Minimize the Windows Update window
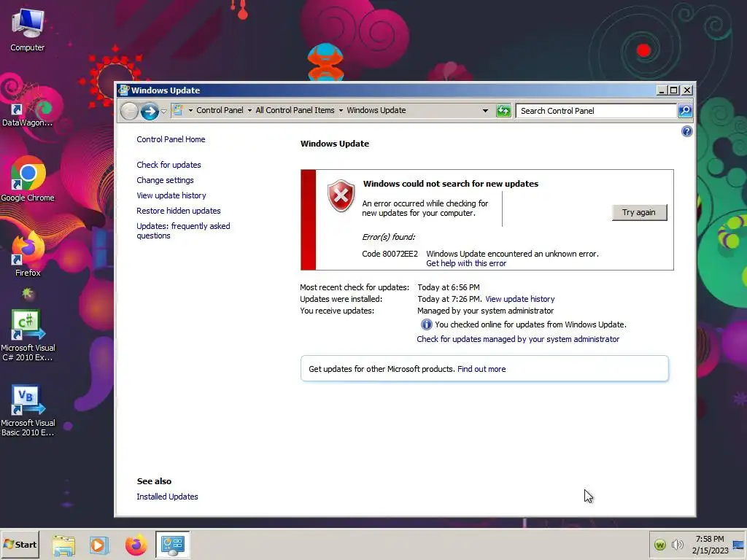The image size is (747, 560). point(662,90)
